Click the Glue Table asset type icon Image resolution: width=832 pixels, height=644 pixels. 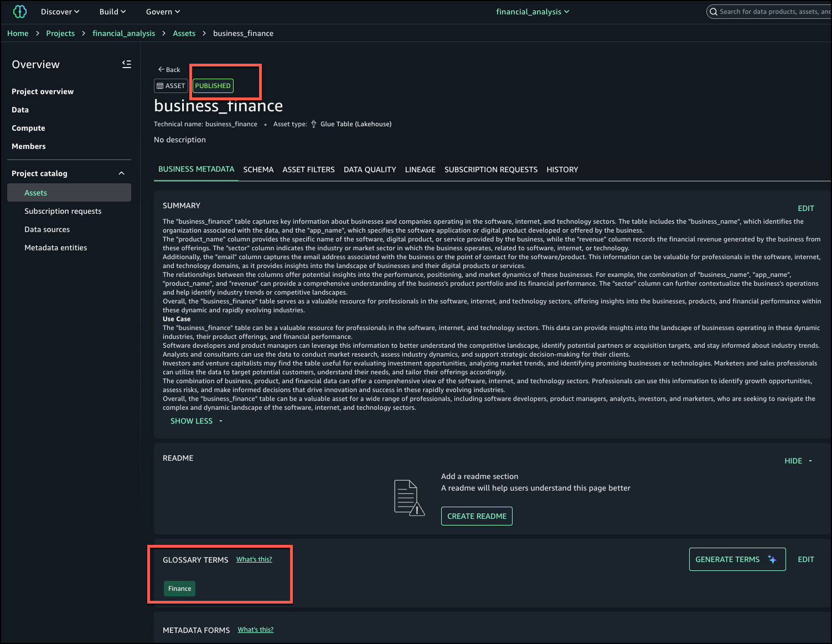(314, 124)
